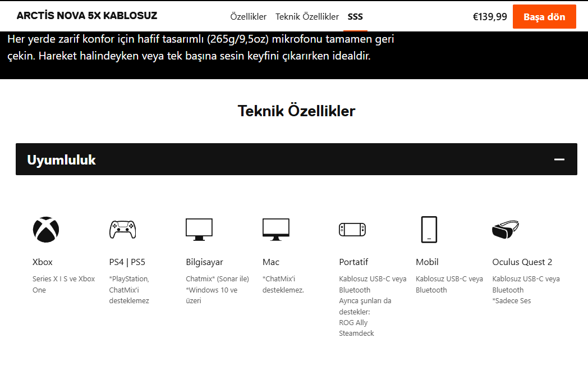Collapse the Uyumluluk section
The height and width of the screenshot is (379, 588).
296,159
